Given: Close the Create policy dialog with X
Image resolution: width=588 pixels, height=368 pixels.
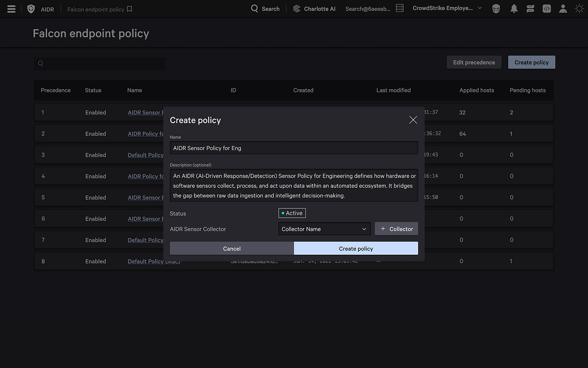Looking at the screenshot, I should click(413, 120).
